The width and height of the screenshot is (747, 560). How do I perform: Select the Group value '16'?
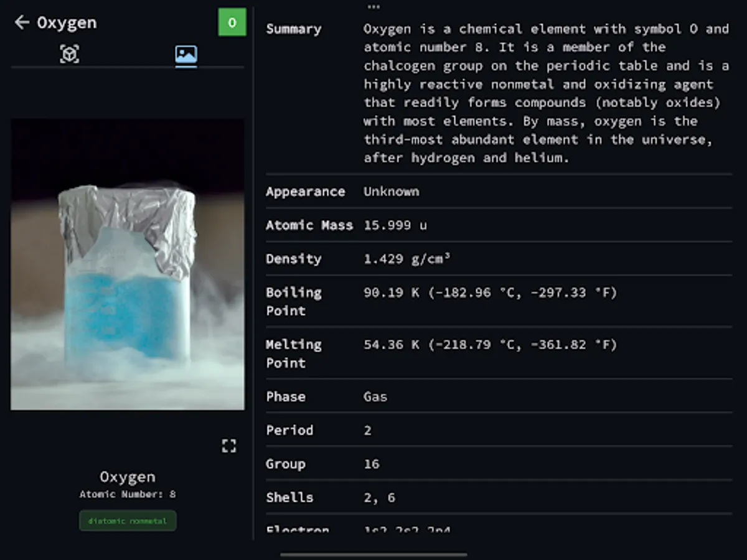click(372, 464)
